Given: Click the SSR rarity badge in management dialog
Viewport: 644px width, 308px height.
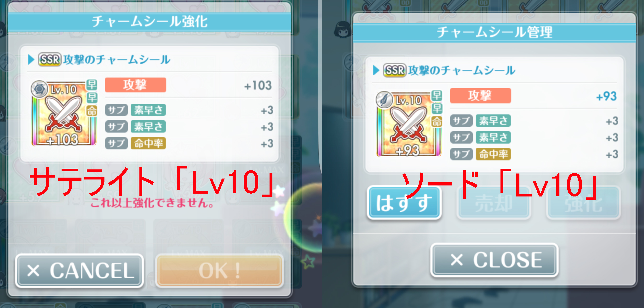Looking at the screenshot, I should 395,70.
